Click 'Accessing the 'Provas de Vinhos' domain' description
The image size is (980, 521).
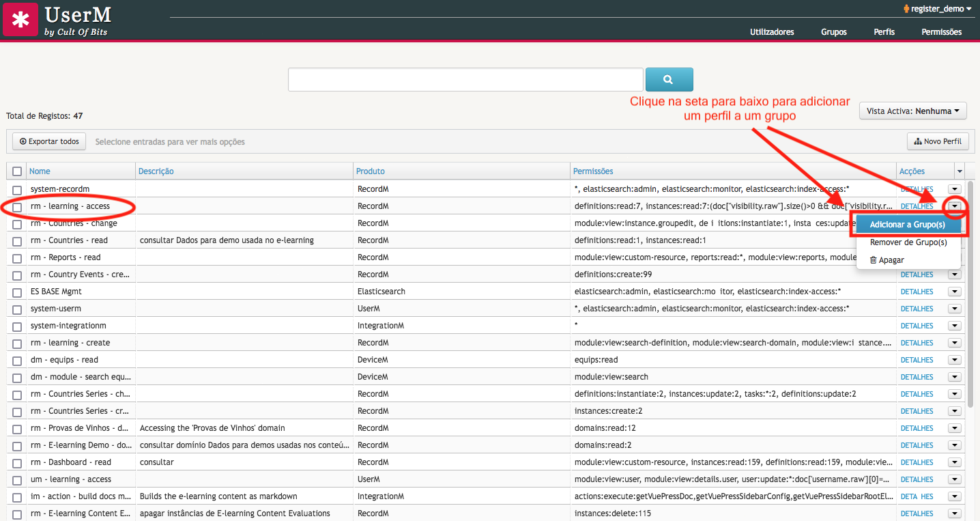[212, 428]
